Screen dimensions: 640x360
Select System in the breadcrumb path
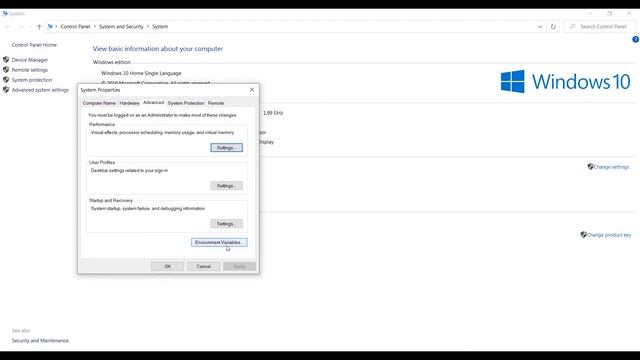coord(160,27)
